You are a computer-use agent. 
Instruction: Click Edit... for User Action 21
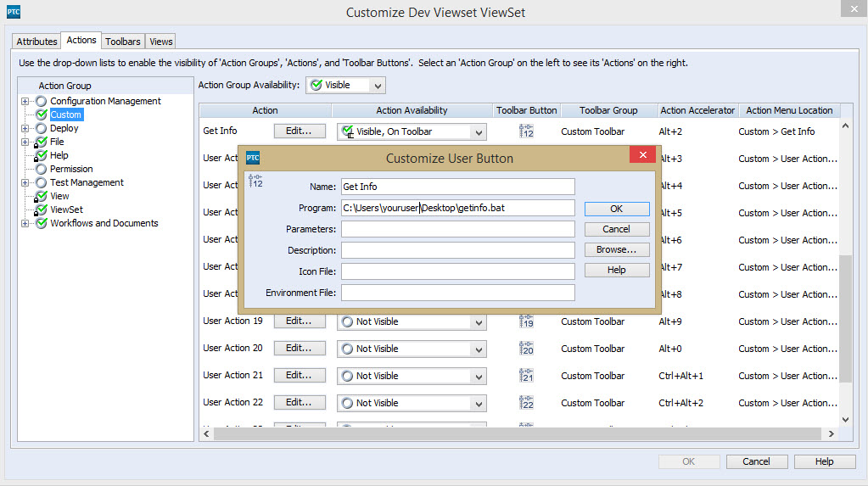pos(299,375)
